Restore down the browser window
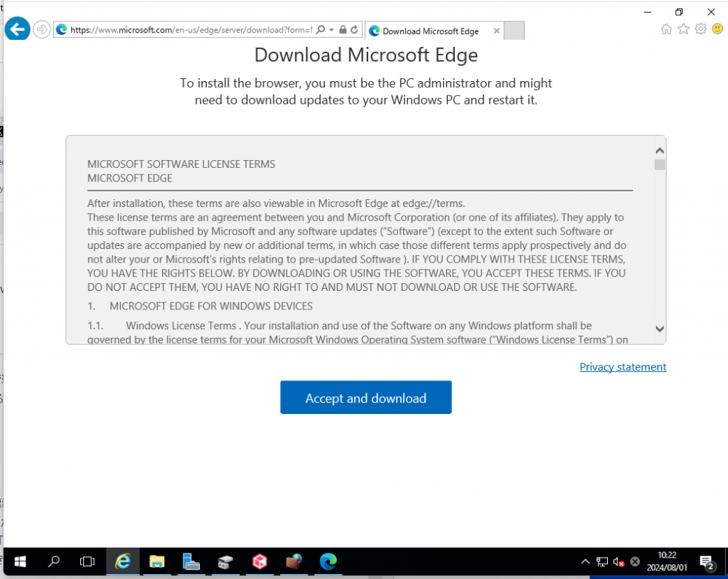The height and width of the screenshot is (579, 728). pyautogui.click(x=679, y=12)
